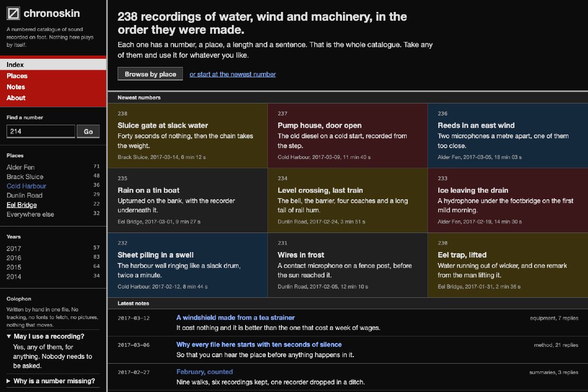588x392 pixels.
Task: Open the Alder Fen place link
Action: (x=21, y=167)
